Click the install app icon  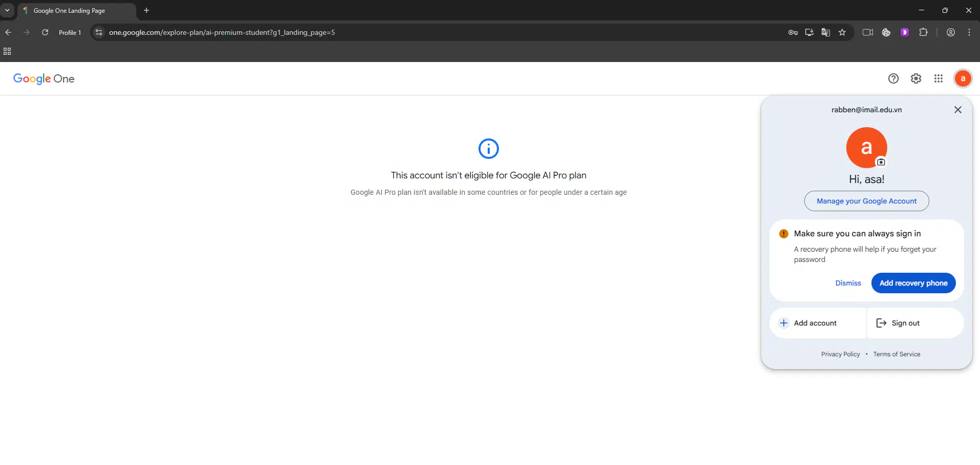pos(809,32)
